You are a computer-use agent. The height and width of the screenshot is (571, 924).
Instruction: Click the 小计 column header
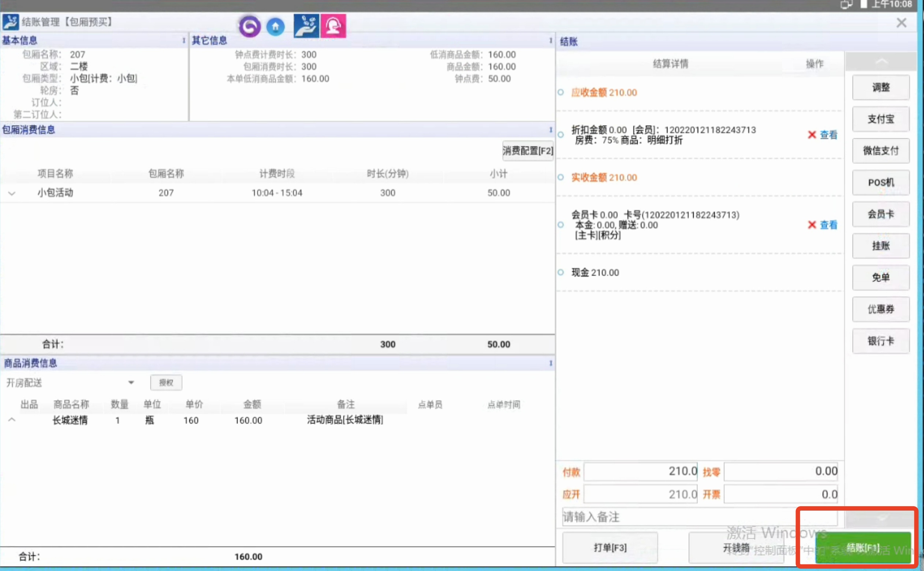499,174
